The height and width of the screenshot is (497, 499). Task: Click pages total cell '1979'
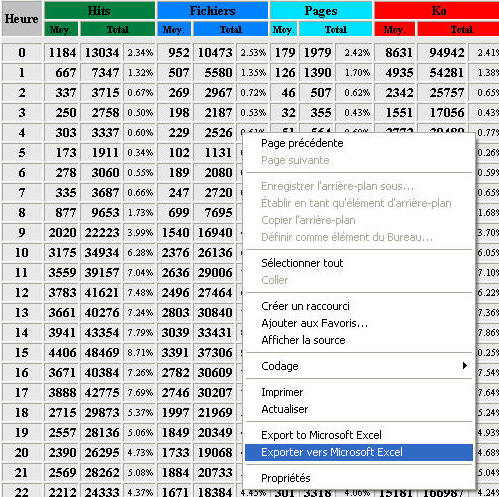tap(317, 53)
